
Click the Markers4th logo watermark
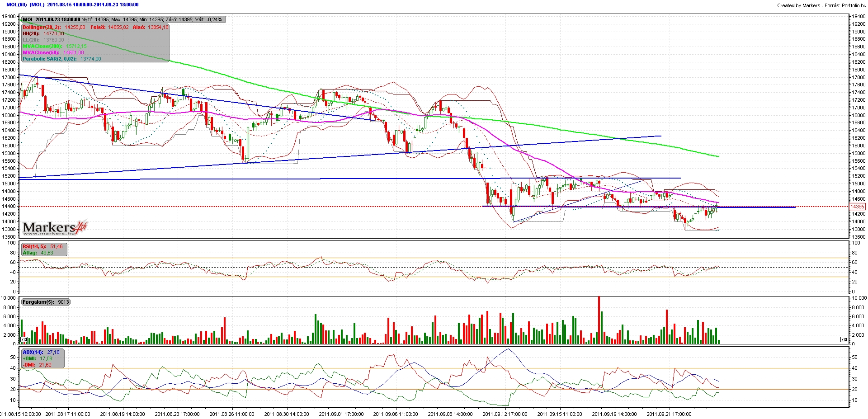point(55,227)
